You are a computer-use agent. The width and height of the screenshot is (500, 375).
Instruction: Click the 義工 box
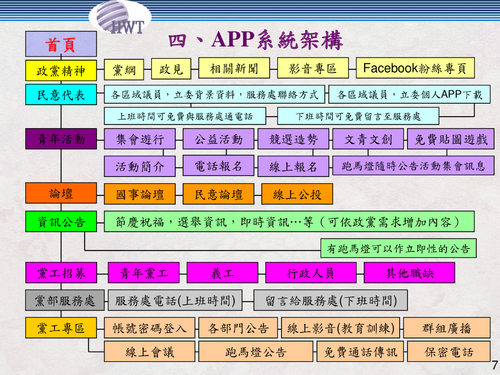click(x=222, y=273)
